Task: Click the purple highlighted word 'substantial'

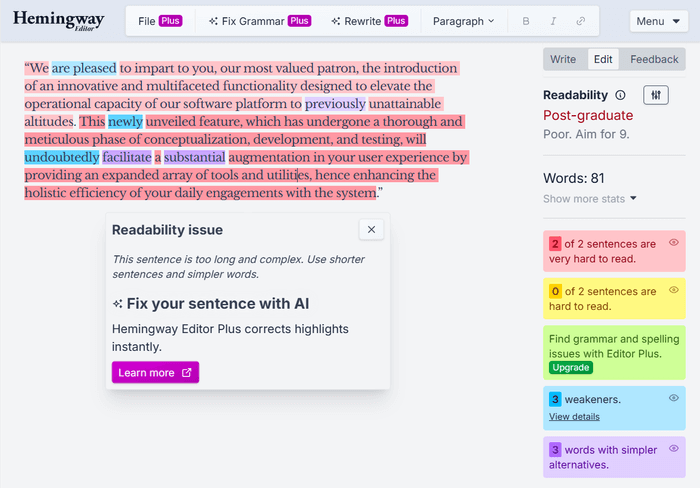Action: pos(194,157)
